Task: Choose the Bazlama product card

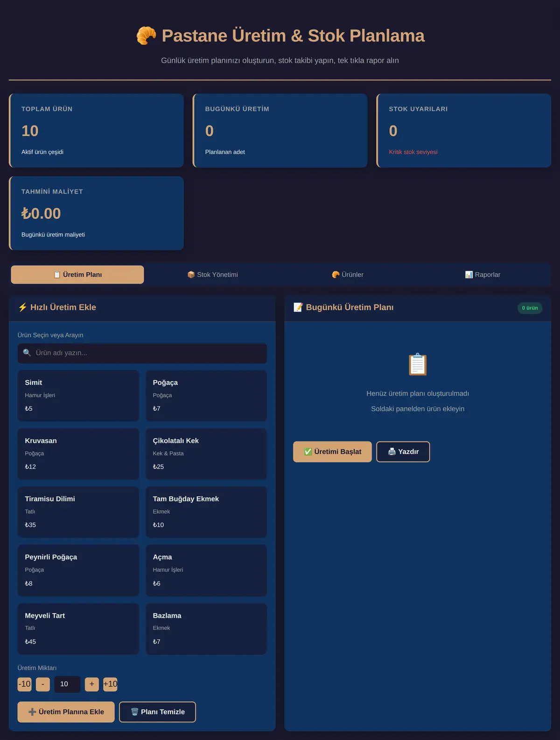Action: 206,629
